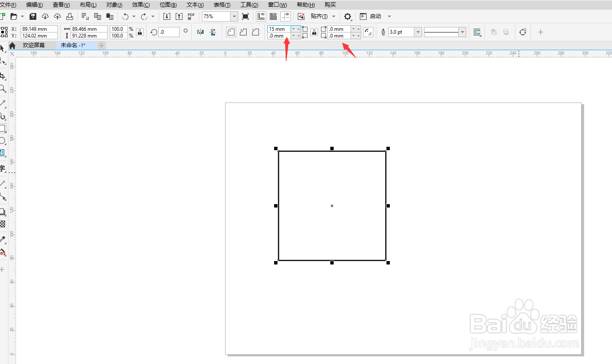612x364 pixels.
Task: Open a file with the folder icon
Action: coord(14,16)
